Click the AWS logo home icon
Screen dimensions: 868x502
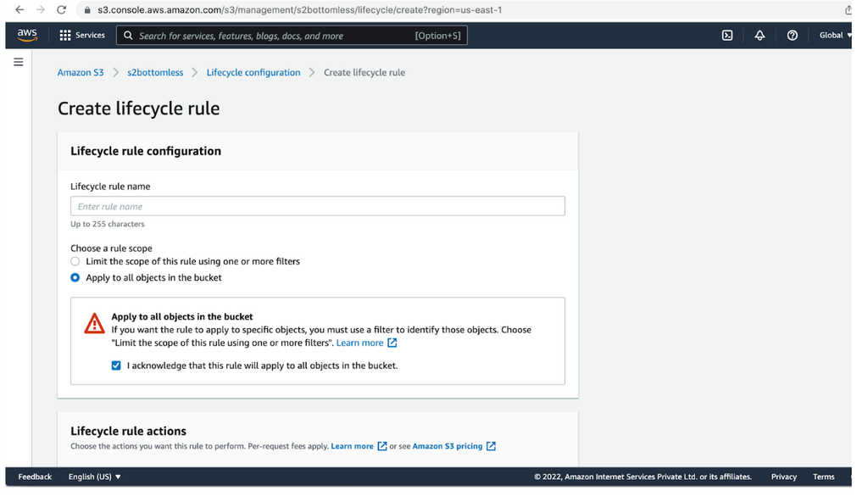point(26,35)
